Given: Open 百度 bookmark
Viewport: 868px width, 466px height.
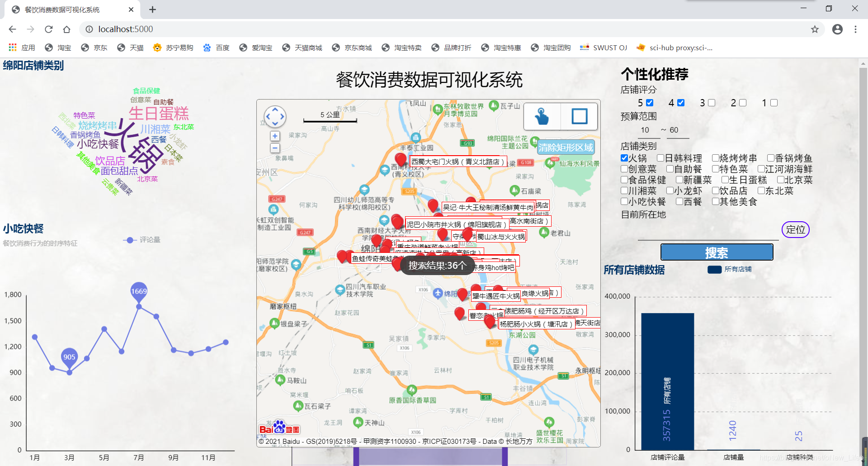Looking at the screenshot, I should click(216, 48).
